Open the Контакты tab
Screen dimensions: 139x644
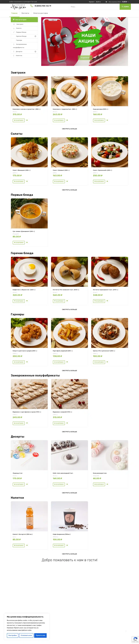coord(25,13)
